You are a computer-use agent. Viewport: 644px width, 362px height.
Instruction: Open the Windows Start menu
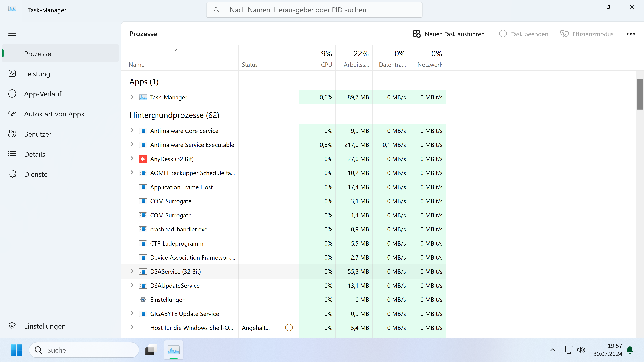click(16, 350)
